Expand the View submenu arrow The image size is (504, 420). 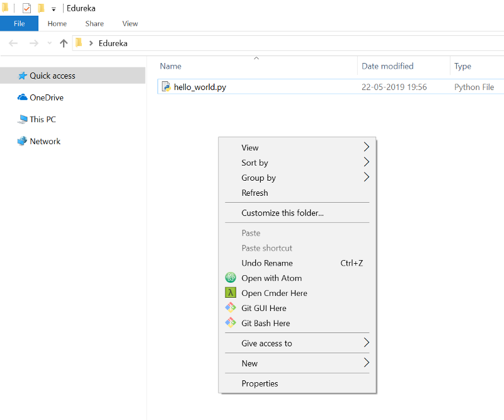point(366,147)
